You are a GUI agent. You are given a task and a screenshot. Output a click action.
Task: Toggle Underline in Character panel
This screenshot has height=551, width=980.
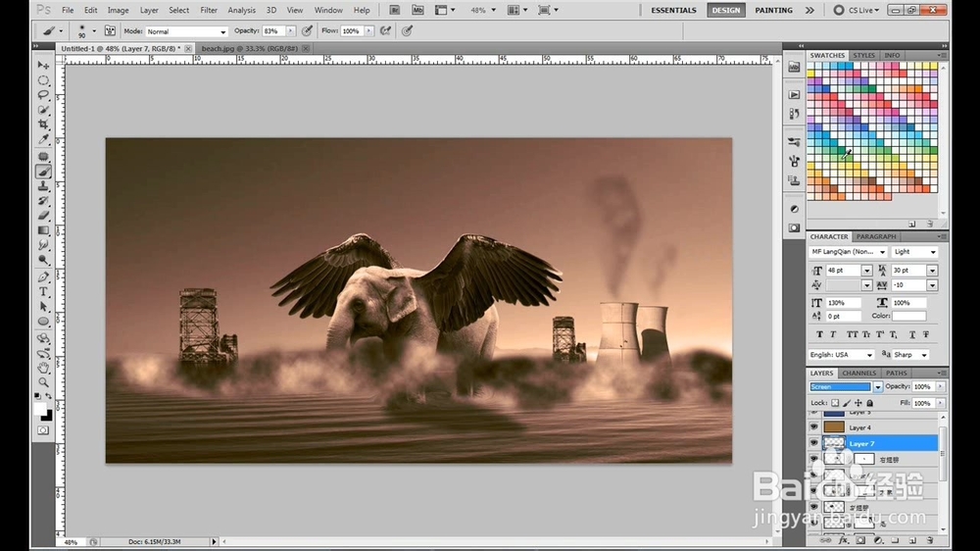[x=911, y=334]
